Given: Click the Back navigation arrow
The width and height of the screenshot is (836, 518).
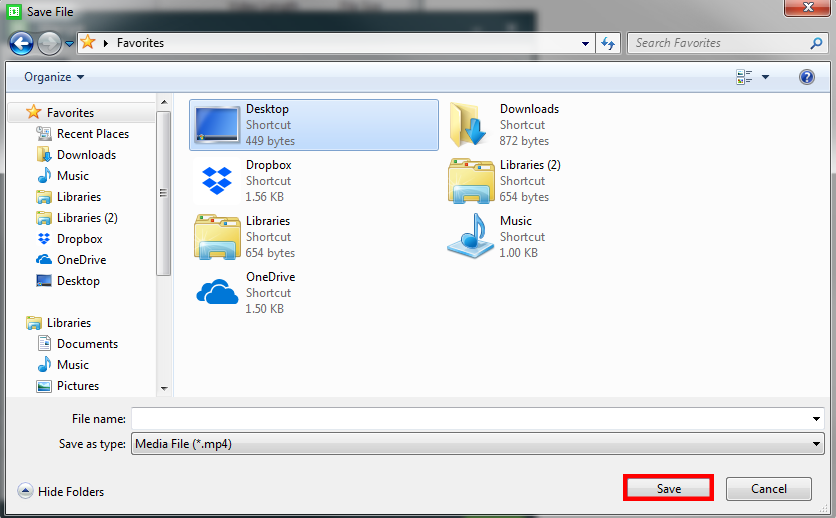Looking at the screenshot, I should point(21,44).
